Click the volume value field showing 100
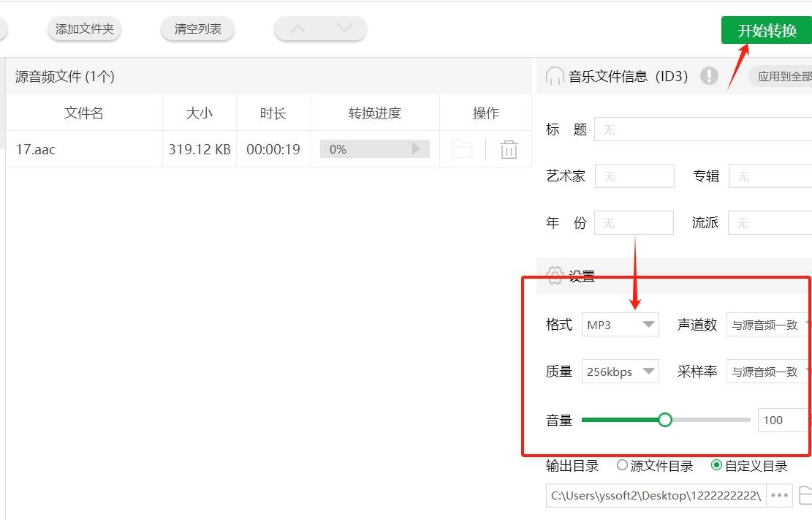The image size is (812, 520). click(x=784, y=420)
